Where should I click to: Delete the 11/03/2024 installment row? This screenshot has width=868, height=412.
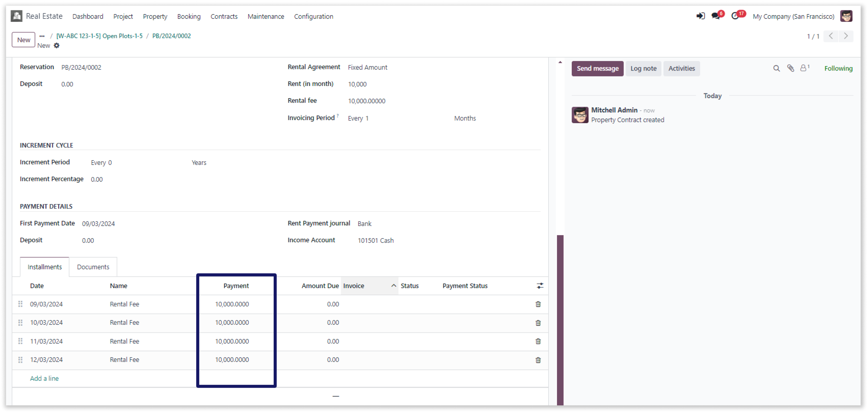pyautogui.click(x=538, y=341)
